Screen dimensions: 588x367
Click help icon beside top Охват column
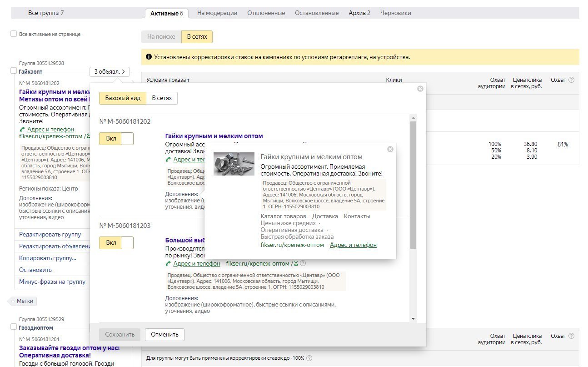[571, 80]
